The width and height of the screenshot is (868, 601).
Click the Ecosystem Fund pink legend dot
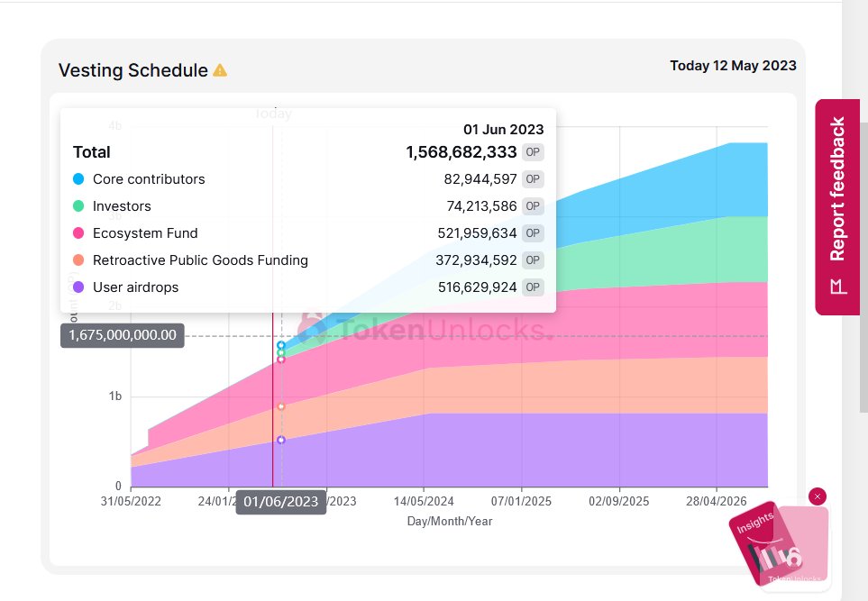78,233
